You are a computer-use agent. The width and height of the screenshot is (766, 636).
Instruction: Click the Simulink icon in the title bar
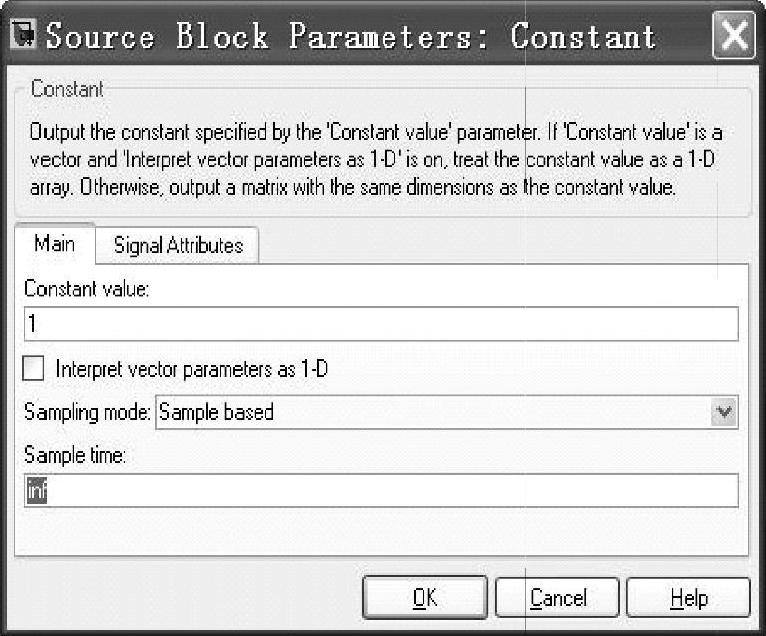pos(22,37)
